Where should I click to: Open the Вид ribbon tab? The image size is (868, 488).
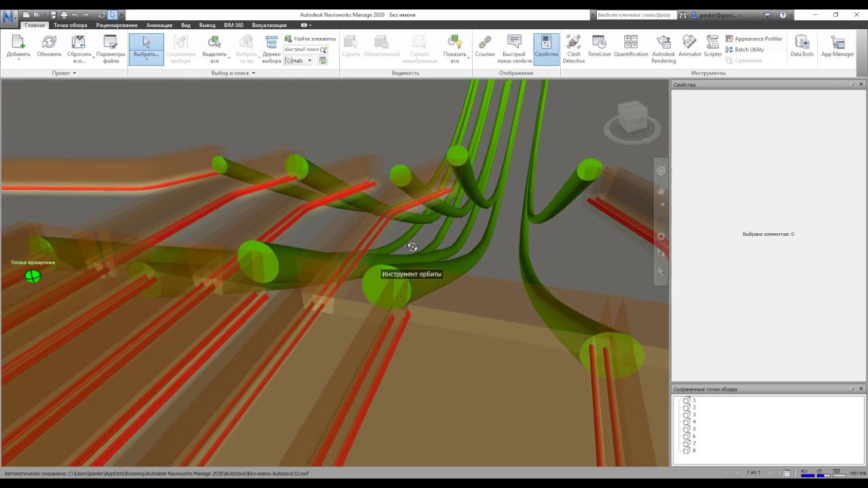[x=186, y=25]
